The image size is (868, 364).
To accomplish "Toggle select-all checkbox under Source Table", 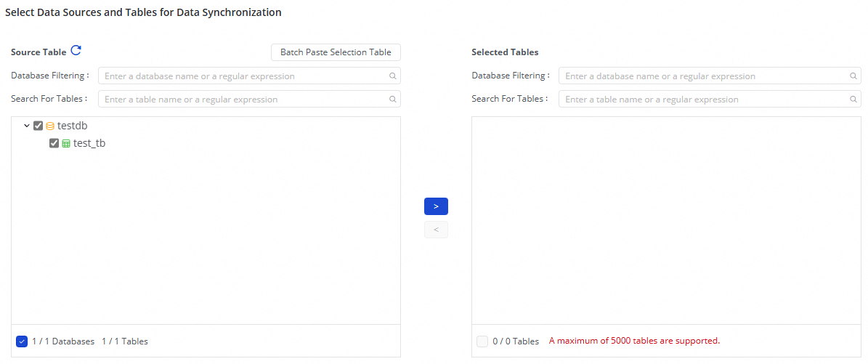I will click(22, 341).
